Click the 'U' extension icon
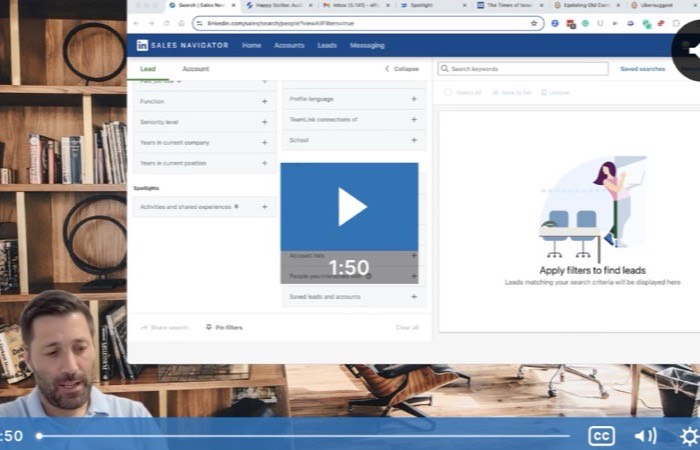700x450 pixels. [600, 23]
